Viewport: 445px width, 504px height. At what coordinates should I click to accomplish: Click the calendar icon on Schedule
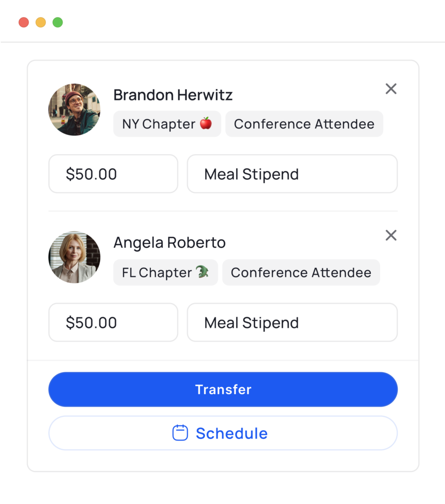tap(180, 433)
